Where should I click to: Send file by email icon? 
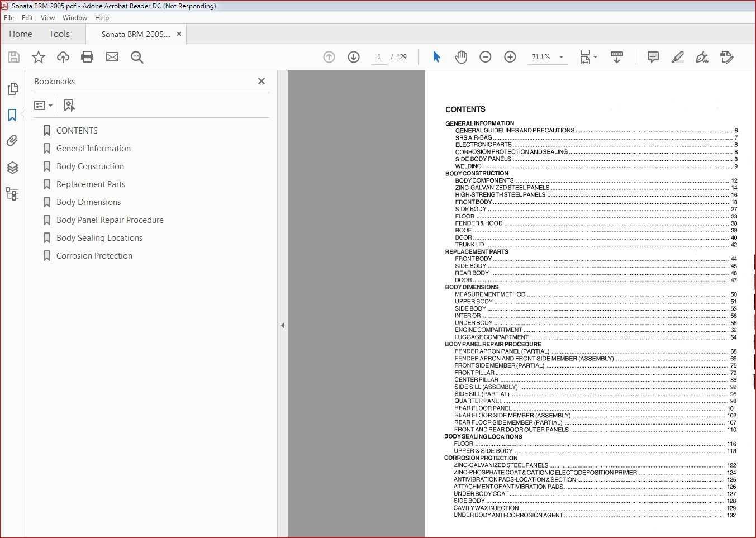[112, 57]
